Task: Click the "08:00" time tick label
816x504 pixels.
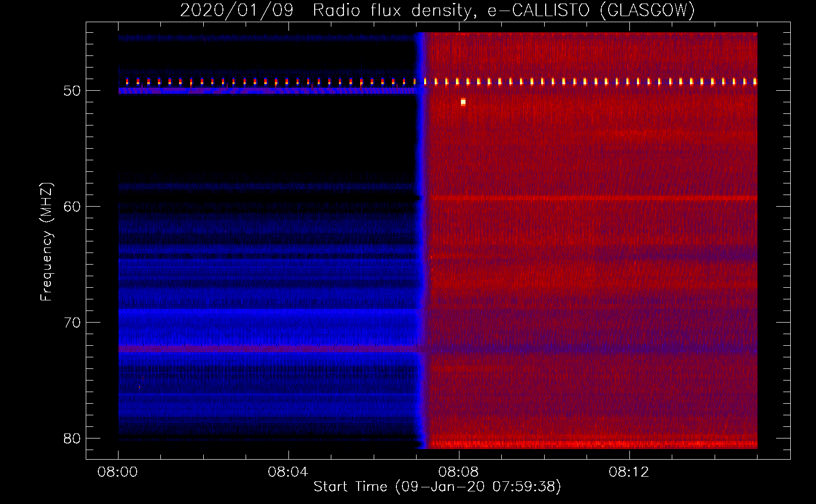Action: (118, 472)
